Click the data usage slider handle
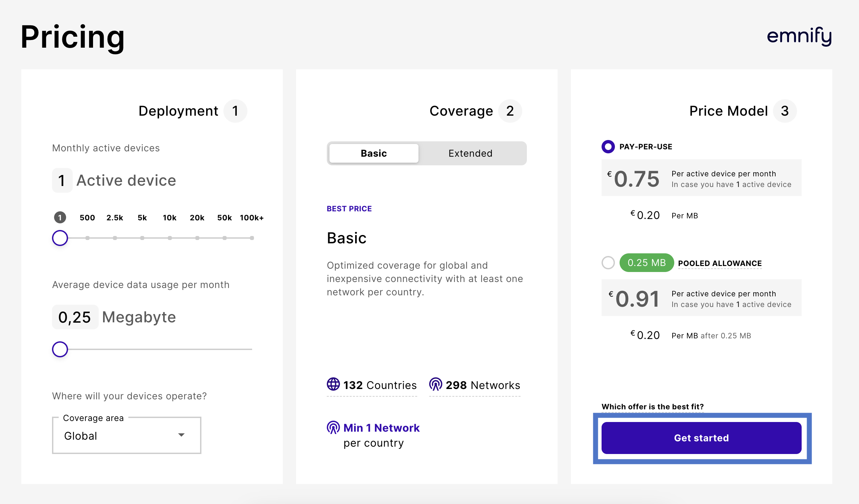 click(x=60, y=349)
